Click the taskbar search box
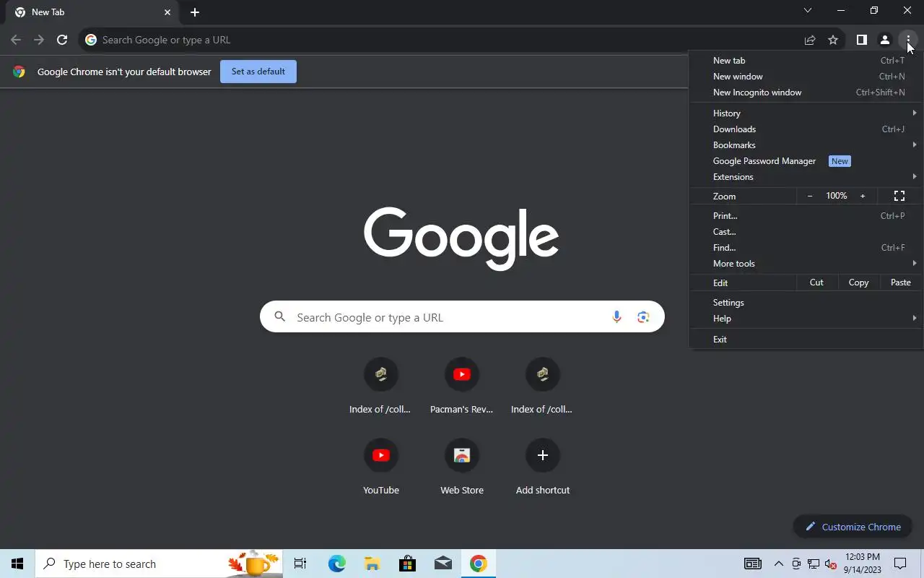This screenshot has width=924, height=578. tap(159, 564)
